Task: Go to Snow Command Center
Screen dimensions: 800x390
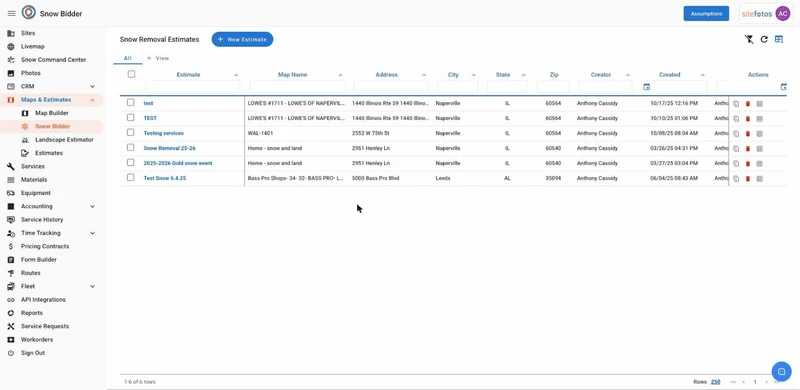Action: [53, 60]
